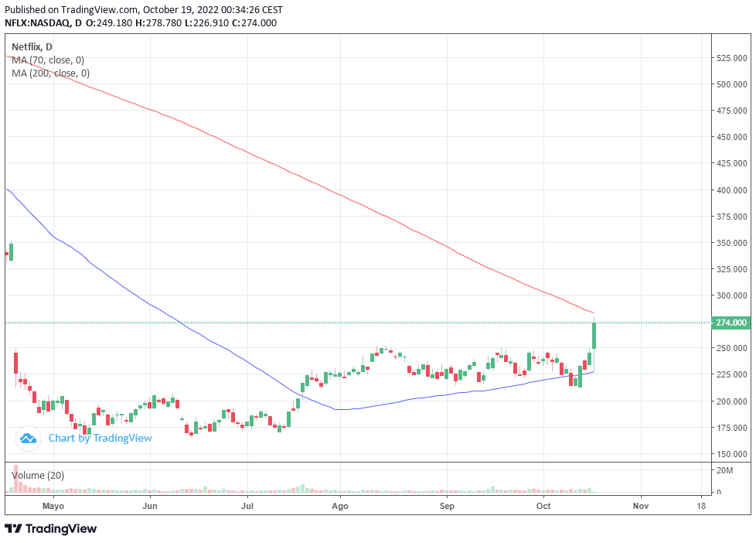Screen dimensions: 756x543
Task: Click the MA (70, close, 0) indicator label
Action: pos(48,60)
